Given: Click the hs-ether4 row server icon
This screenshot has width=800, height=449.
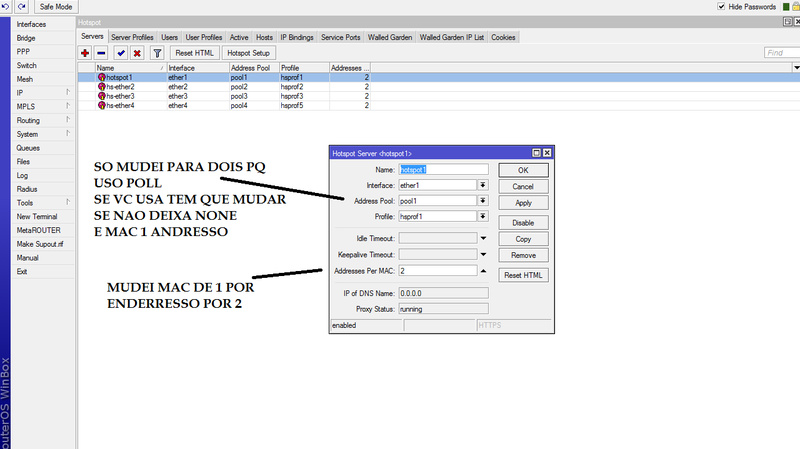Looking at the screenshot, I should [102, 105].
